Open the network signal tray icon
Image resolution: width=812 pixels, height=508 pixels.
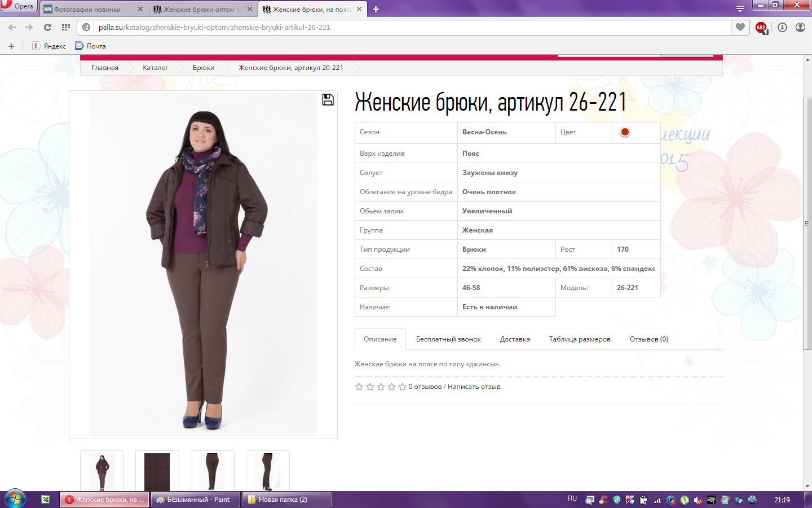[x=657, y=500]
